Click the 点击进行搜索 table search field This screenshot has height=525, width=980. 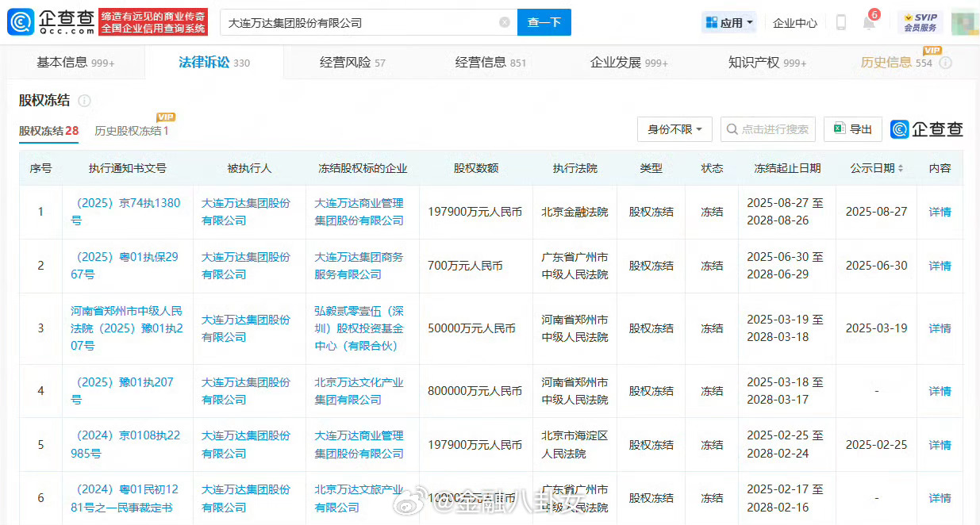(767, 129)
